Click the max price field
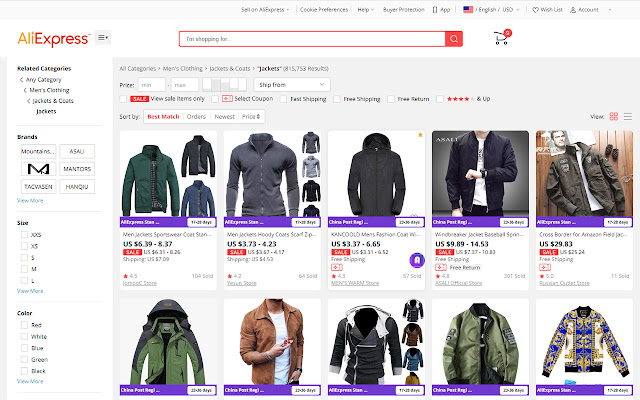 pyautogui.click(x=185, y=85)
